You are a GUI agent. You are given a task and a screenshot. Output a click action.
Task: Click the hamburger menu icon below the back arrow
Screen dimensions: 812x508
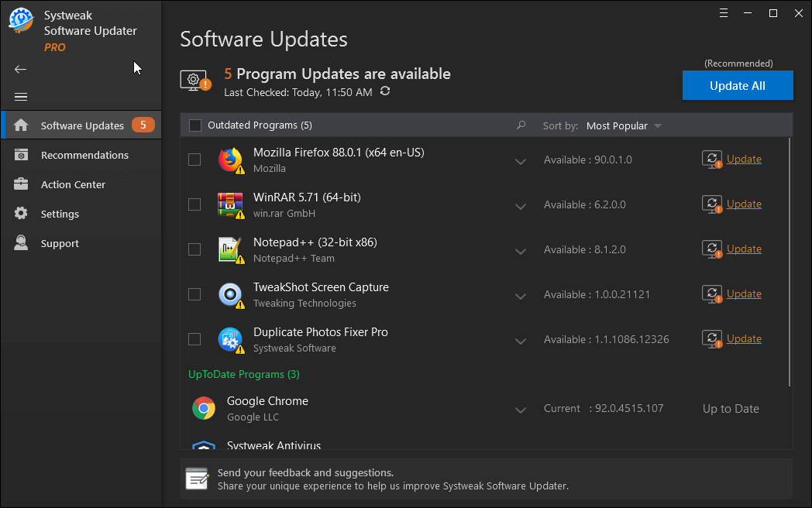click(20, 97)
